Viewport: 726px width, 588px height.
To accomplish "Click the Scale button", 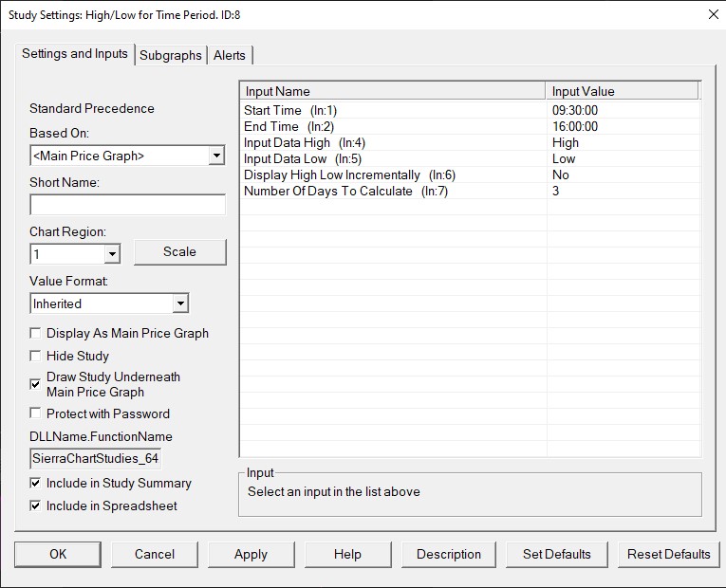I will coord(180,251).
